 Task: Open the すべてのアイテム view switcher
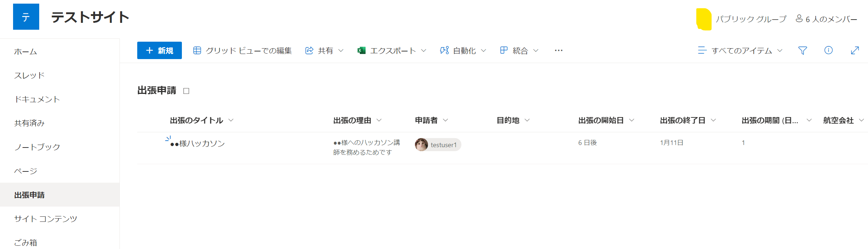point(740,50)
